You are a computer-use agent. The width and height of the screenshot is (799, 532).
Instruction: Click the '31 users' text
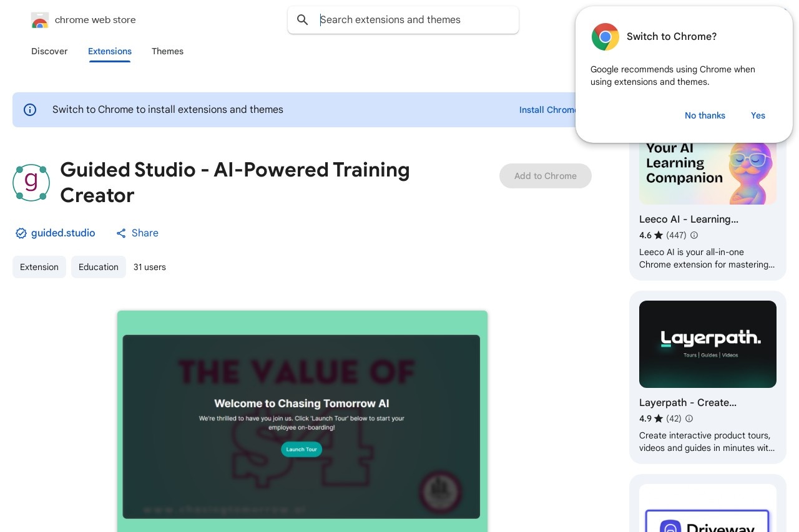tap(150, 267)
